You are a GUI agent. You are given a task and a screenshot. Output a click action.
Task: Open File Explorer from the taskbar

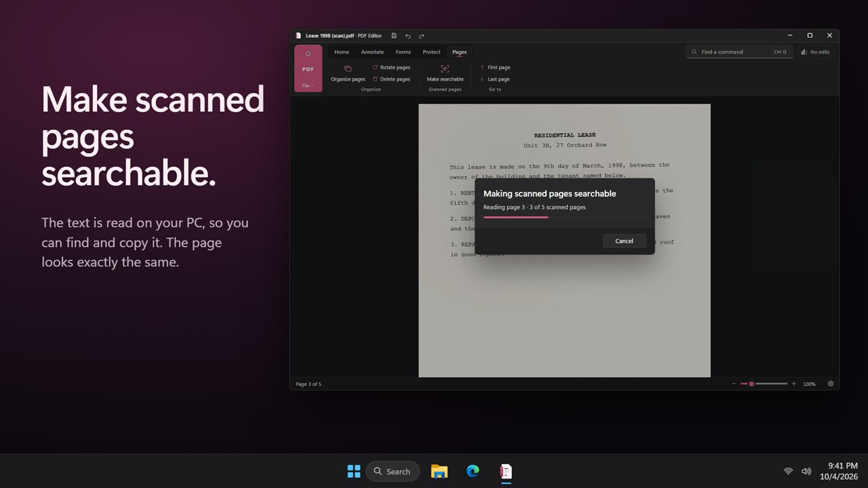point(439,471)
